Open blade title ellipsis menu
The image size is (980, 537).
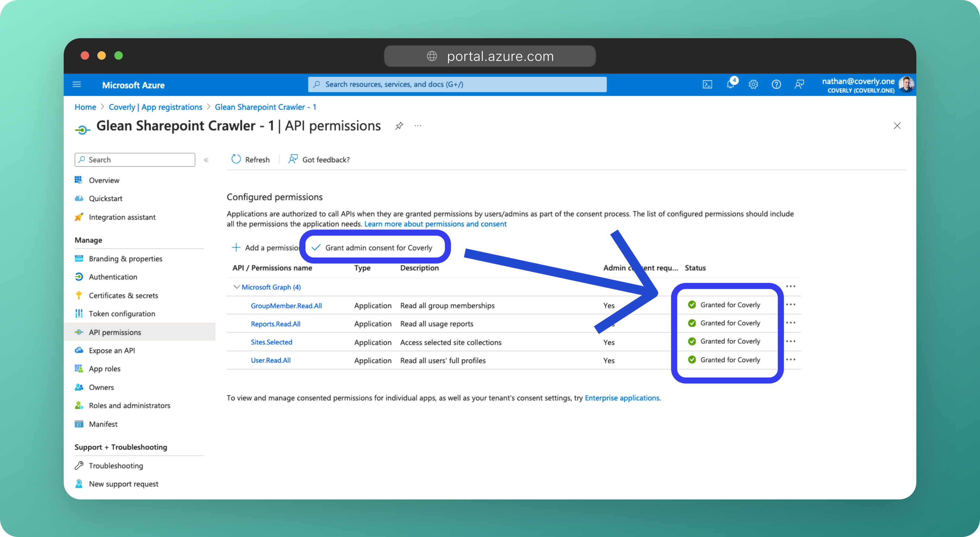pyautogui.click(x=418, y=126)
